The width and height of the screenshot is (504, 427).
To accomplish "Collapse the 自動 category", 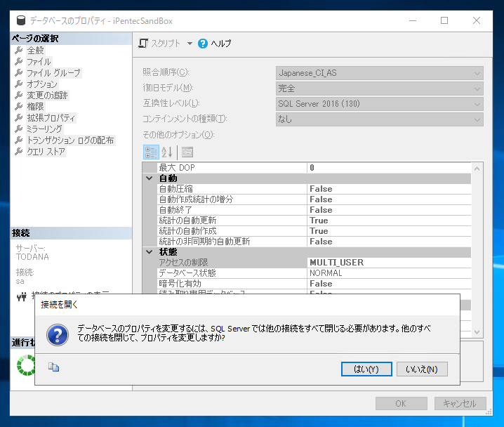I will 150,178.
